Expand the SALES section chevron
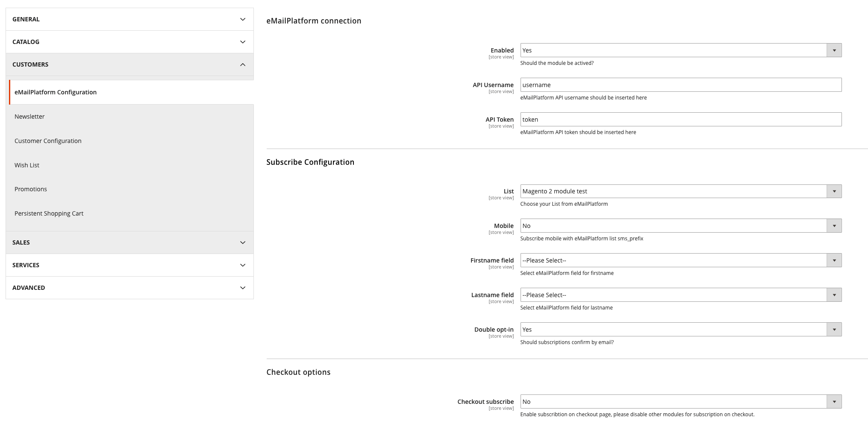This screenshot has width=868, height=435. pyautogui.click(x=243, y=242)
